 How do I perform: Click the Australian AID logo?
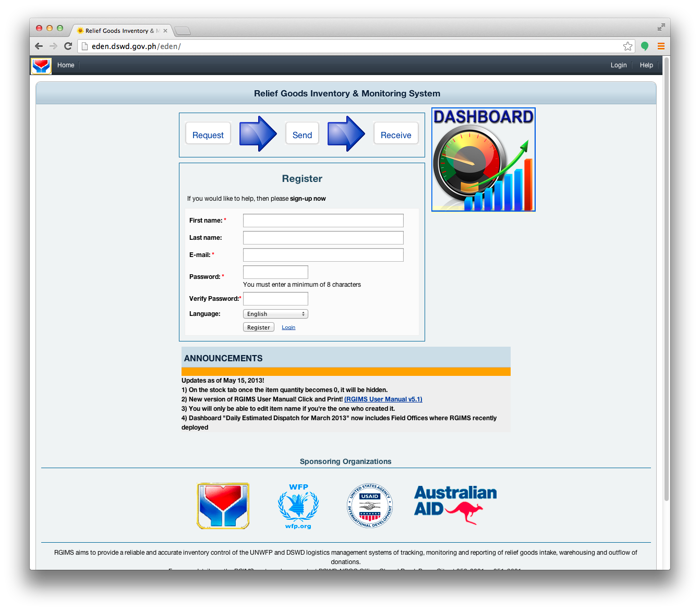point(455,505)
